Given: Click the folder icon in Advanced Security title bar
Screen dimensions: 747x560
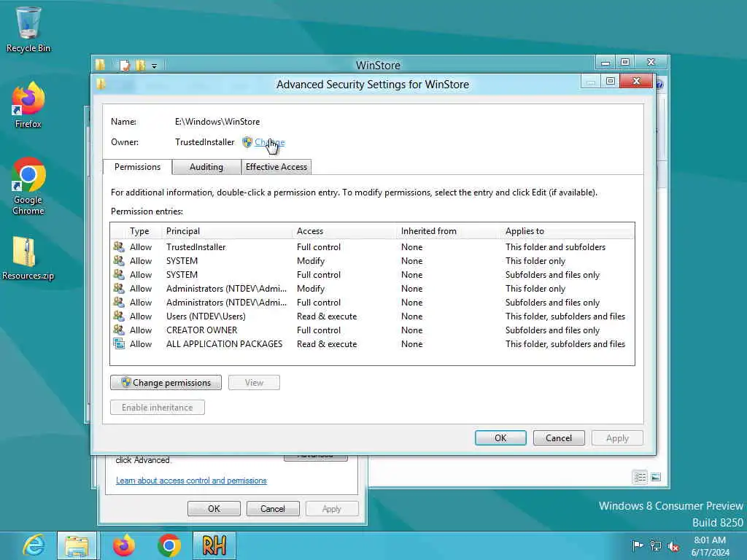Looking at the screenshot, I should pyautogui.click(x=101, y=85).
